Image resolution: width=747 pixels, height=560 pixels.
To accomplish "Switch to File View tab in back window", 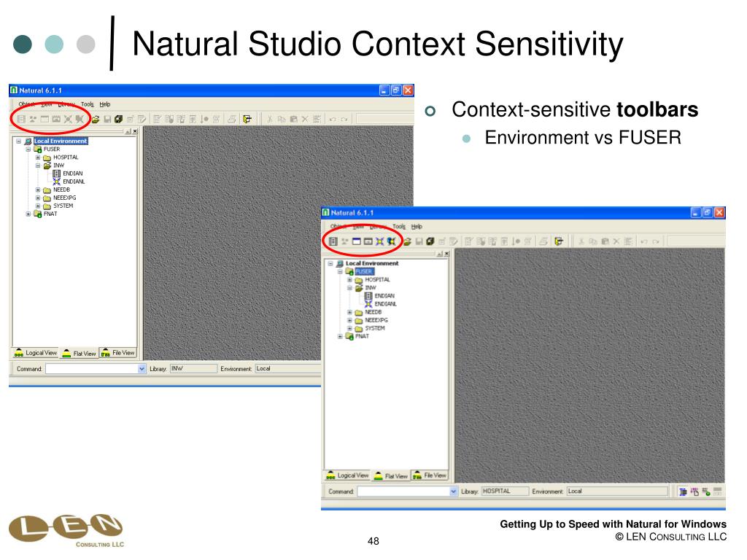I will click(x=118, y=353).
